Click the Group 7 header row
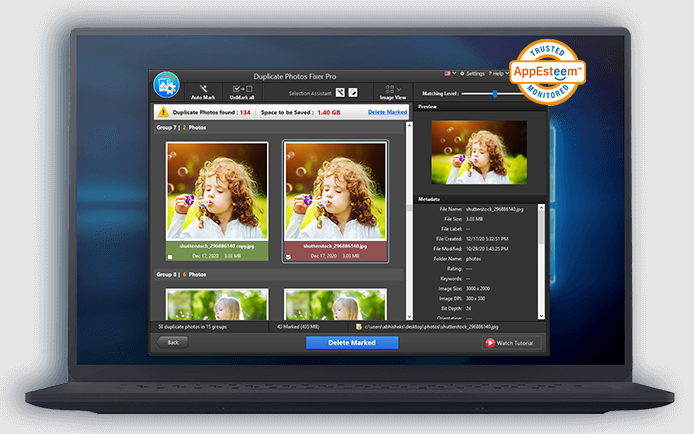The height and width of the screenshot is (434, 694). click(279, 127)
